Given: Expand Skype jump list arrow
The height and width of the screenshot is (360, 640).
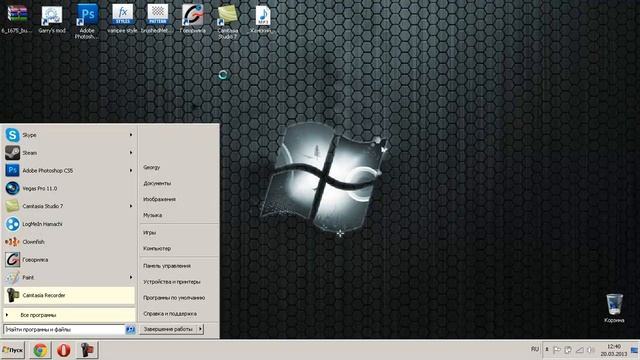Looking at the screenshot, I should (x=131, y=135).
